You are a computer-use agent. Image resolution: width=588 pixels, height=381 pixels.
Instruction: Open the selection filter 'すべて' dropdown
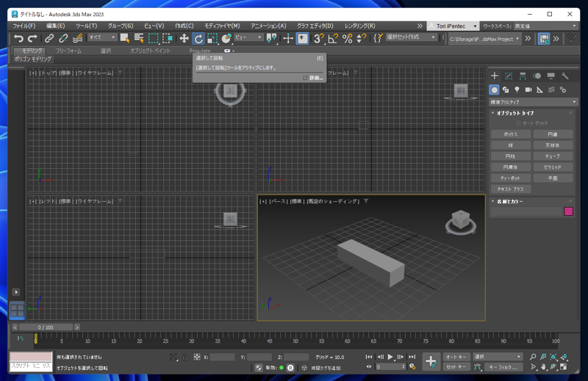pos(102,37)
